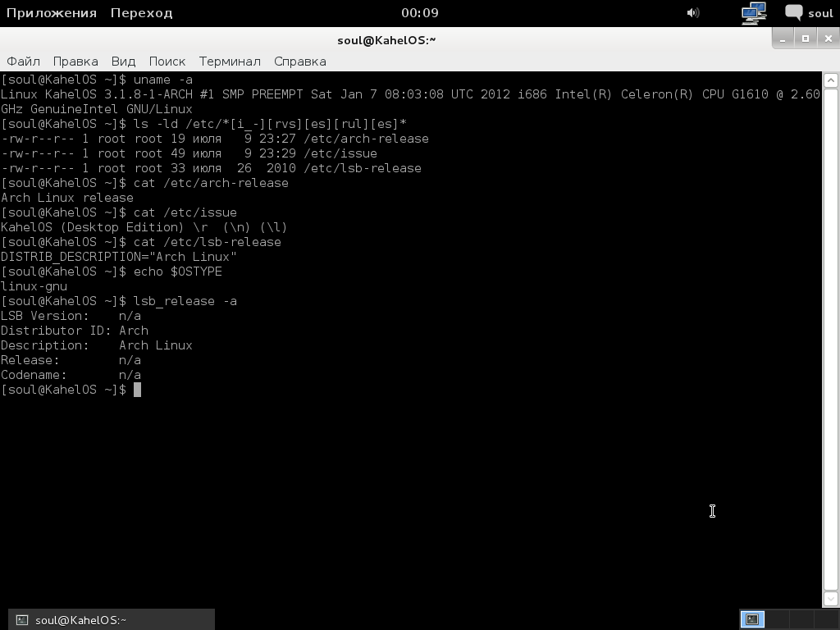Click the 00:09 clock

pyautogui.click(x=420, y=13)
